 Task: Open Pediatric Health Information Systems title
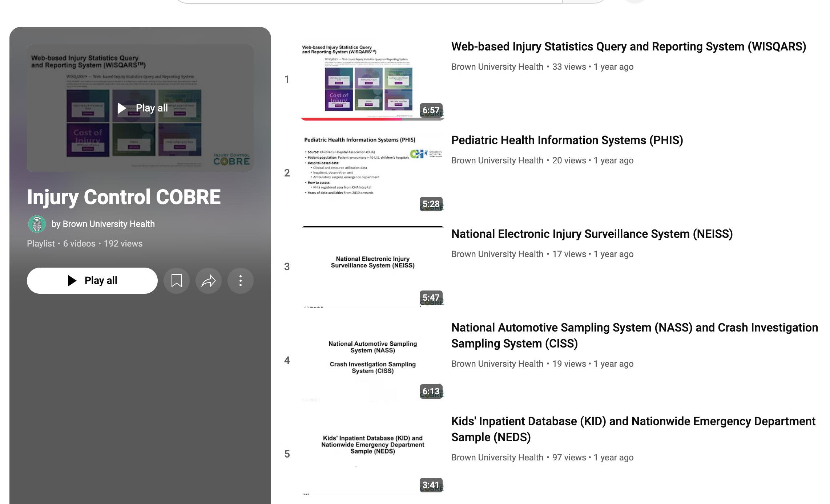click(567, 140)
